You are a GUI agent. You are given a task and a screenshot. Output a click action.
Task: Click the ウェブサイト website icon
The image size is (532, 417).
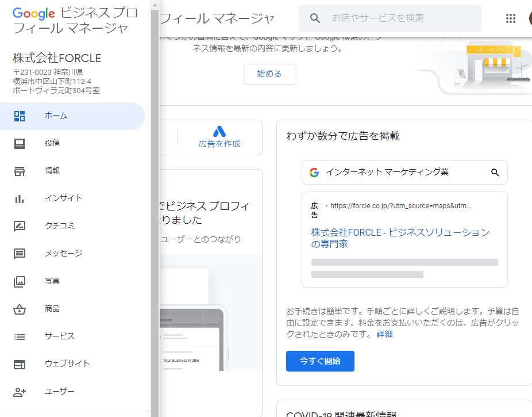(x=20, y=364)
